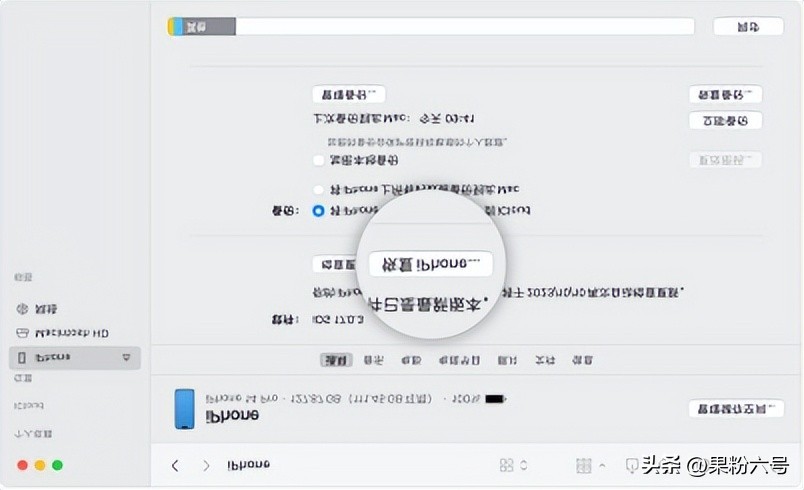Click the gray segment of the storage bar
804x490 pixels.
209,27
